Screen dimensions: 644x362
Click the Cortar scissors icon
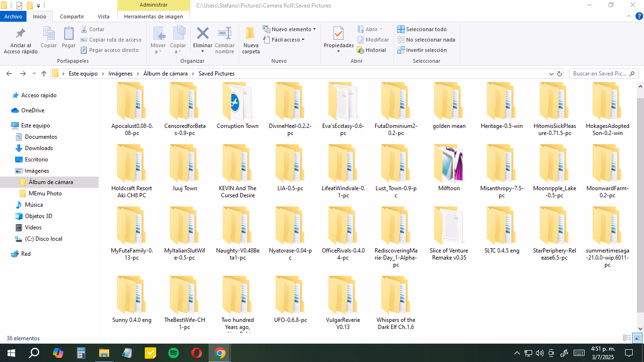point(84,29)
